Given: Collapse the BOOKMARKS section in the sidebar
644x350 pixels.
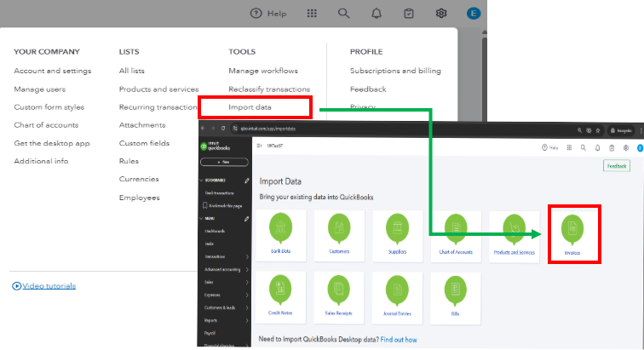Looking at the screenshot, I should [x=202, y=181].
